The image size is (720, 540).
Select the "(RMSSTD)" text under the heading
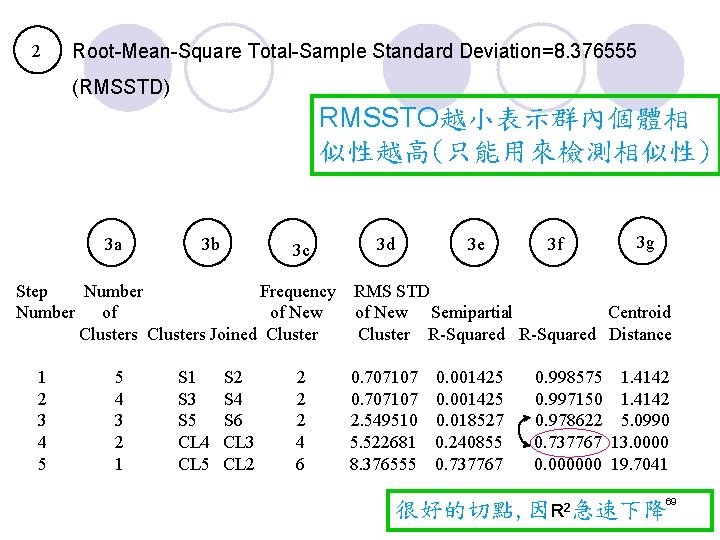(x=121, y=87)
